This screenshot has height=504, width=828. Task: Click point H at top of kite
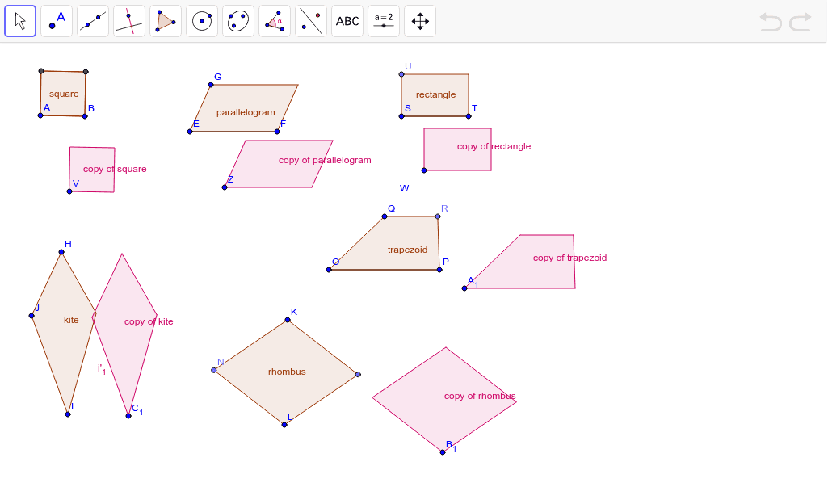[61, 252]
